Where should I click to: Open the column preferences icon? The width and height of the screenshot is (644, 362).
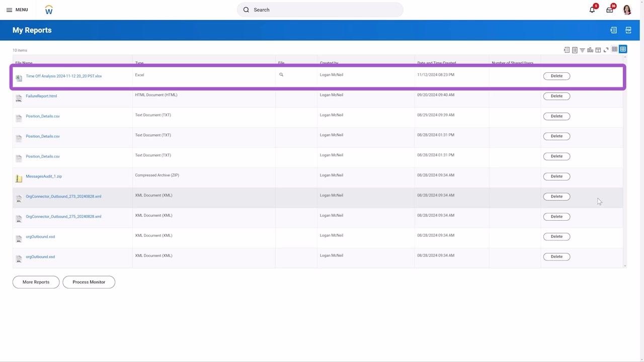[x=598, y=50]
